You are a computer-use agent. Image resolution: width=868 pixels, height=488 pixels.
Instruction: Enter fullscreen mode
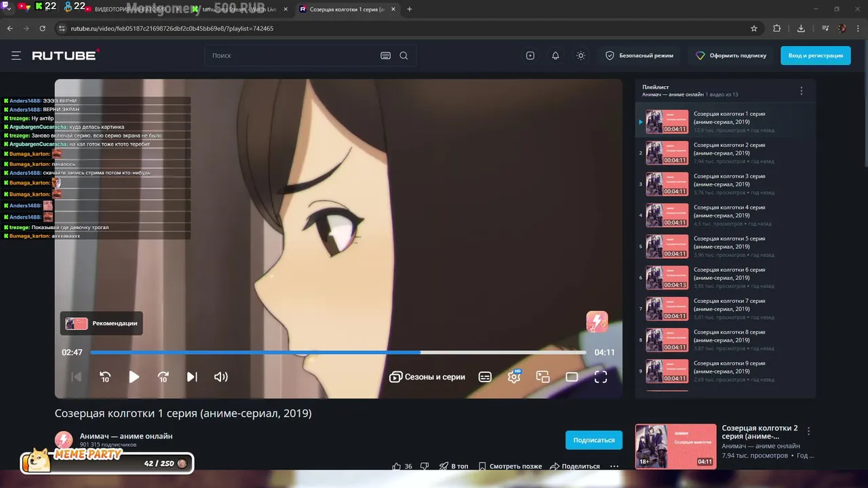601,377
